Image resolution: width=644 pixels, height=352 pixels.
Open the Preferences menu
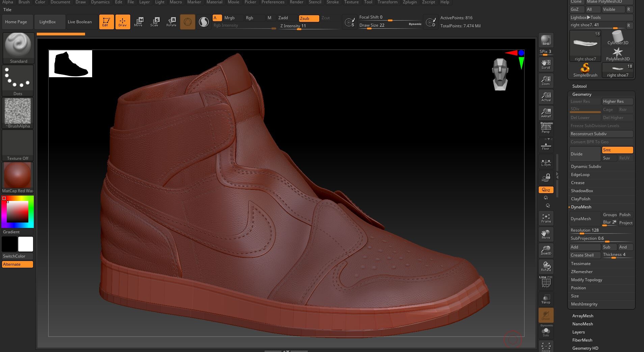[x=273, y=2]
